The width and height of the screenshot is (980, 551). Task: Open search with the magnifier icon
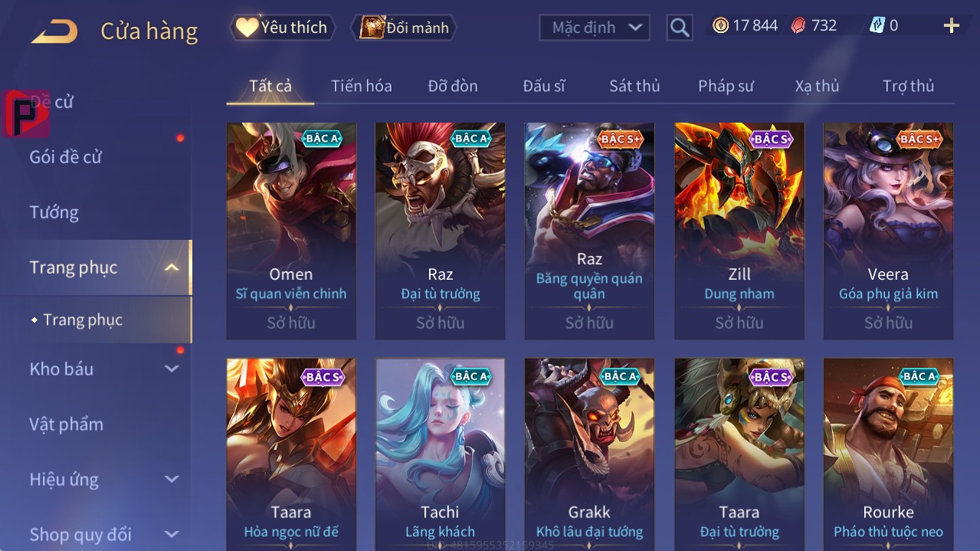[680, 28]
